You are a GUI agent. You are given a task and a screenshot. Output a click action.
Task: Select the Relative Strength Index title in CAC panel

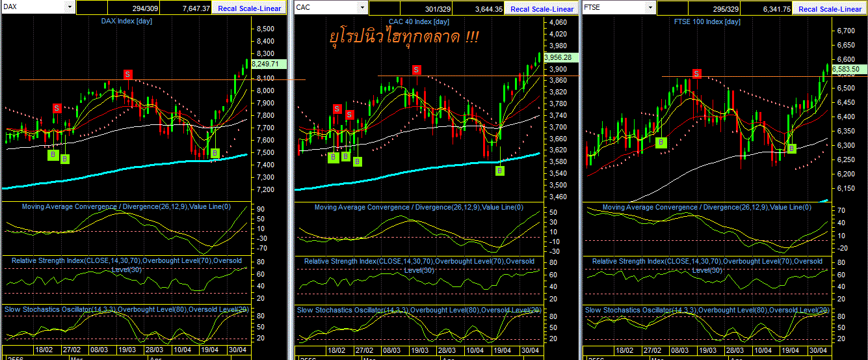point(419,264)
